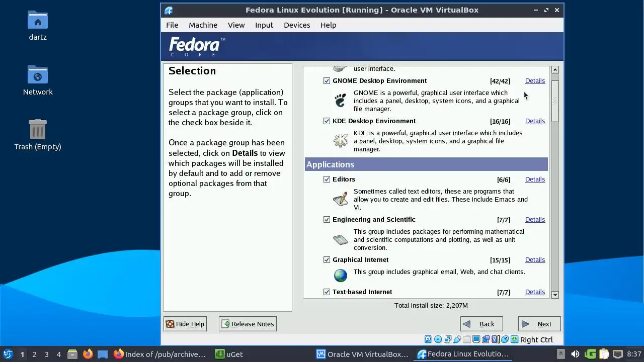Click the Engineering calculator icon
Image resolution: width=644 pixels, height=362 pixels.
point(341,239)
